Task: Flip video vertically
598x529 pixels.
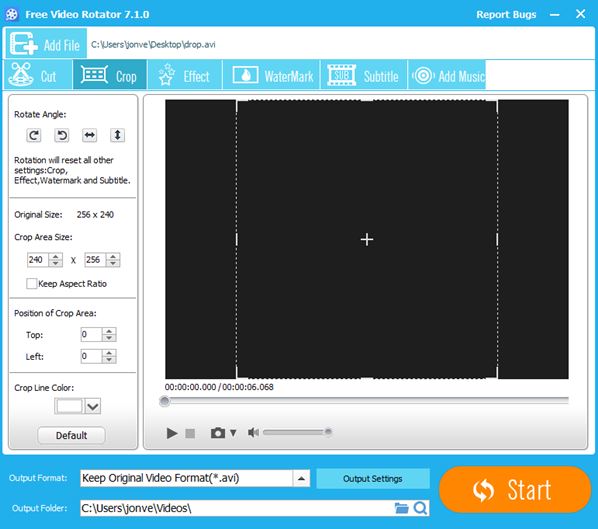Action: [x=117, y=135]
